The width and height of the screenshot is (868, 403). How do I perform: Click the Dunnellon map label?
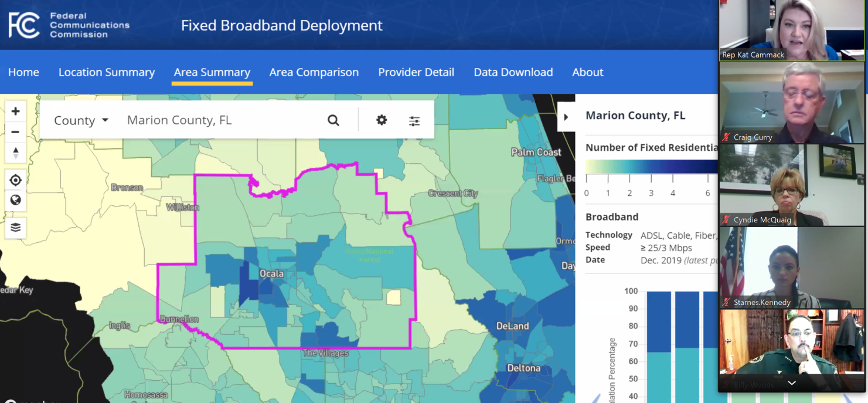click(179, 320)
